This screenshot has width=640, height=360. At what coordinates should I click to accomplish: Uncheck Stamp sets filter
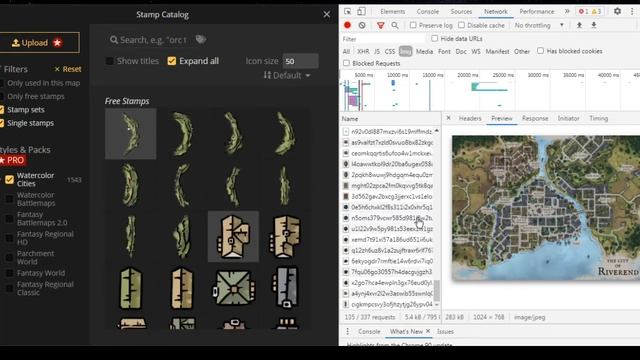[x=2, y=110]
